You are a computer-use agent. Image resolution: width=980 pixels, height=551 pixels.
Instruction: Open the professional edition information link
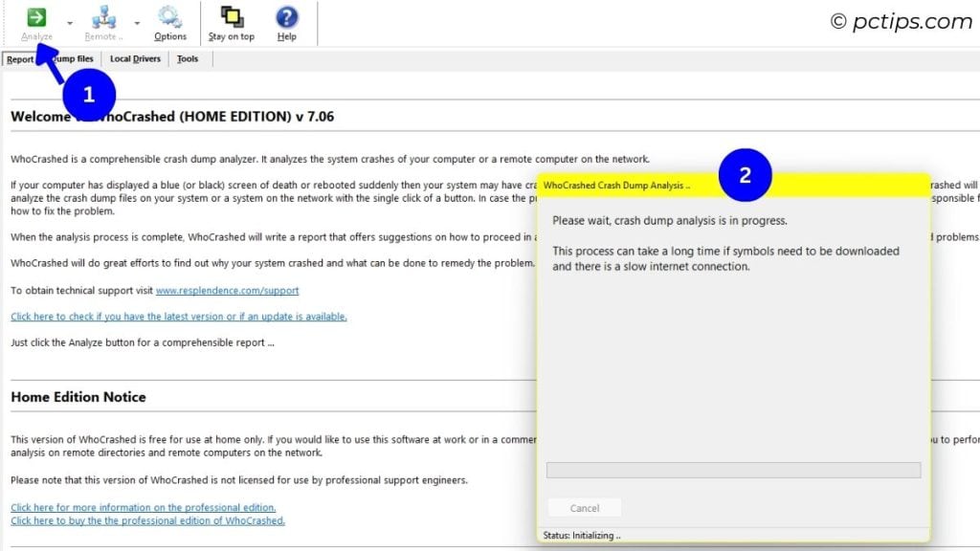point(144,507)
